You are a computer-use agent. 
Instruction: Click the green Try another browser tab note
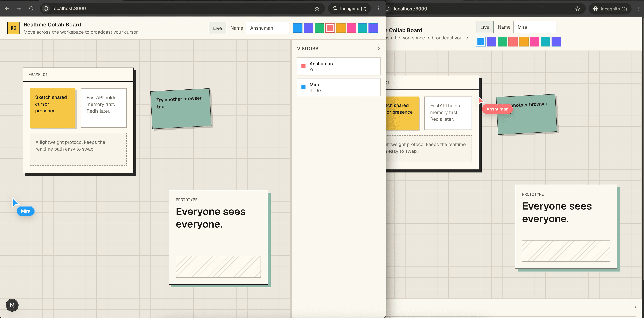tap(181, 108)
